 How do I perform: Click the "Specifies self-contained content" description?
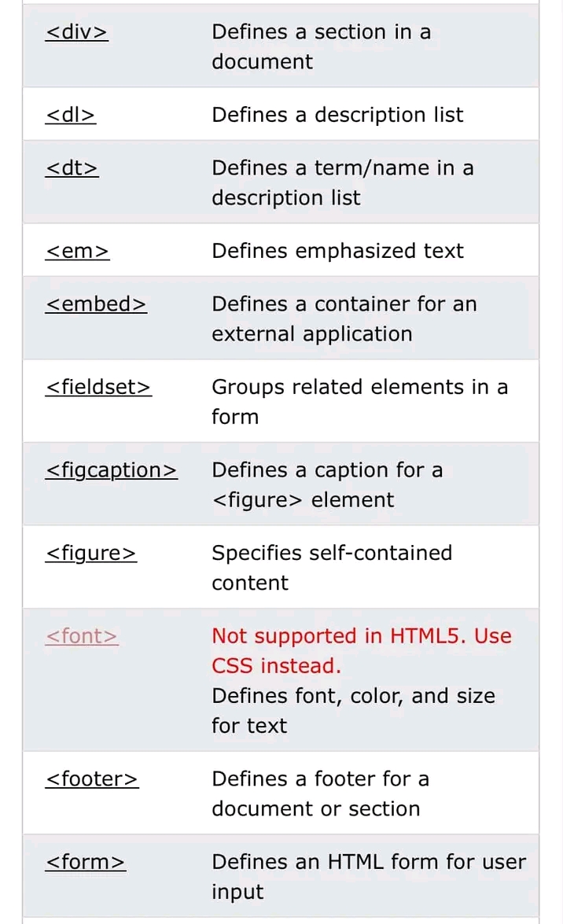(x=331, y=567)
